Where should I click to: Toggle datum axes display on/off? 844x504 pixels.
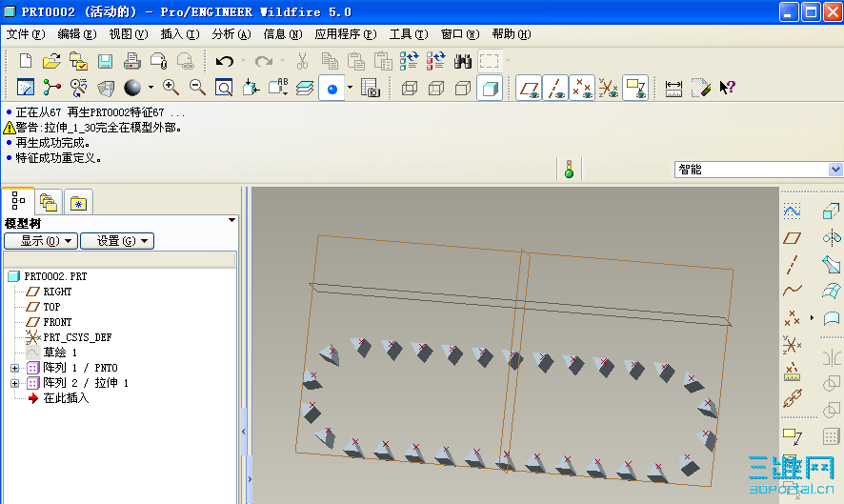pos(555,88)
